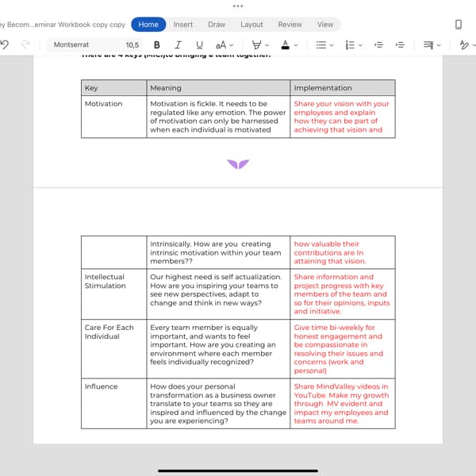Screen dimensions: 476x476
Task: Apply a bulleted list
Action: point(321,45)
